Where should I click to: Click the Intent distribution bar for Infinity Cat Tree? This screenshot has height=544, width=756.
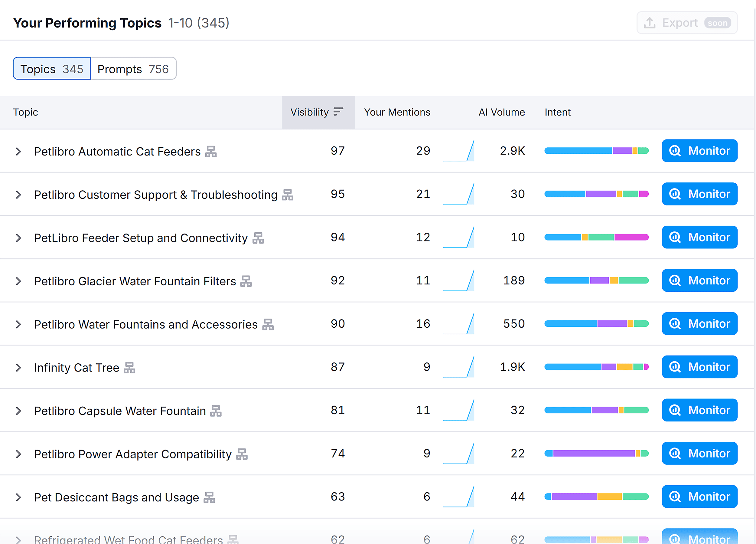(x=596, y=367)
